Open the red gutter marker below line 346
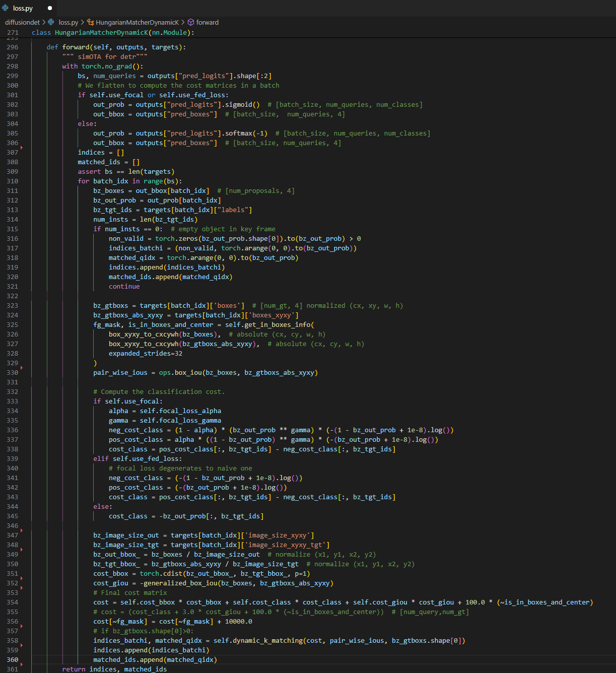616x673 pixels. tap(22, 530)
